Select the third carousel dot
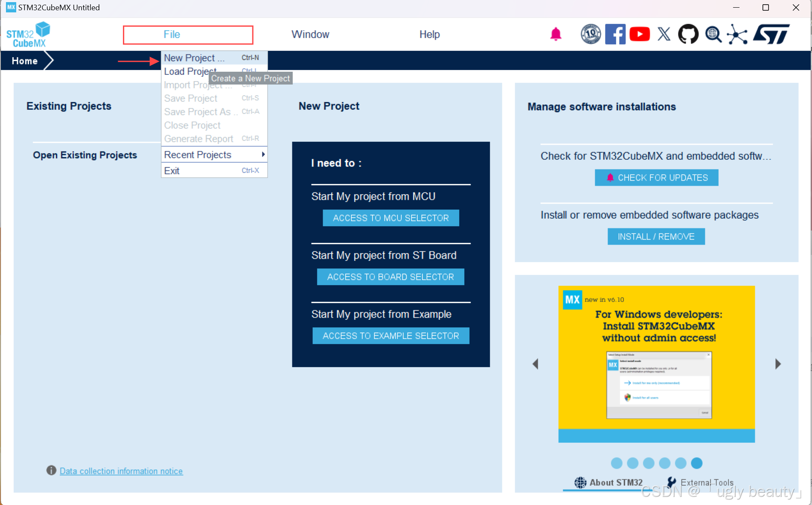Image resolution: width=812 pixels, height=505 pixels. pos(649,463)
